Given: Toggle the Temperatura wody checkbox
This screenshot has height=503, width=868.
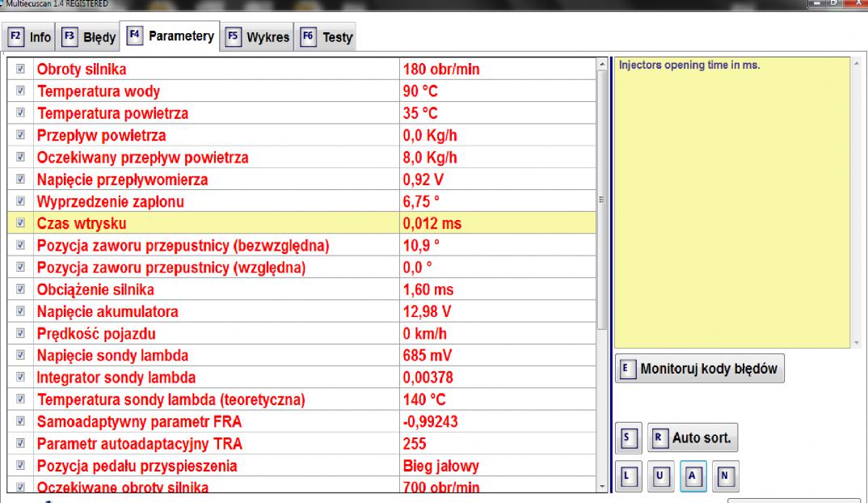Looking at the screenshot, I should tap(20, 92).
